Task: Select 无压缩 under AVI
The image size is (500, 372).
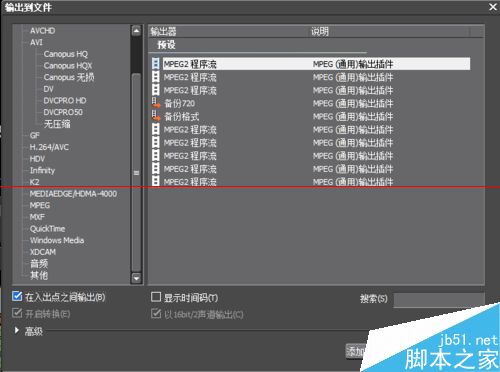Action: pos(57,124)
